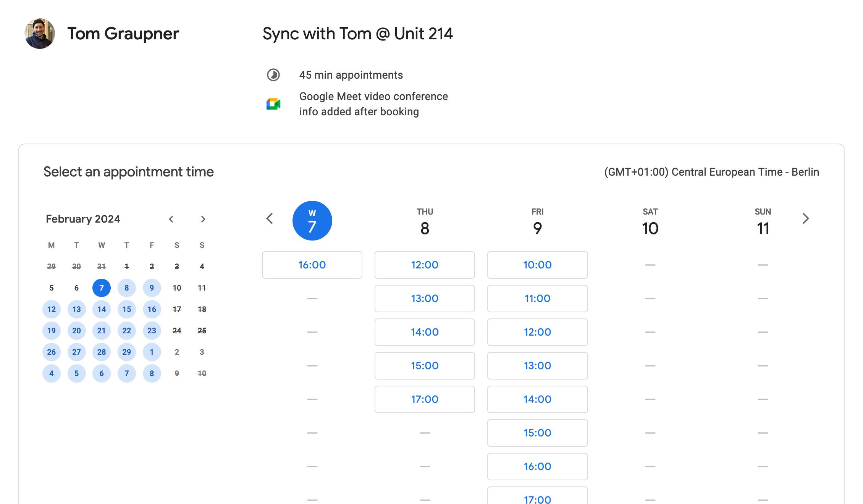Go to previous month in mini calendar
Screen dimensions: 863x504
(171, 219)
